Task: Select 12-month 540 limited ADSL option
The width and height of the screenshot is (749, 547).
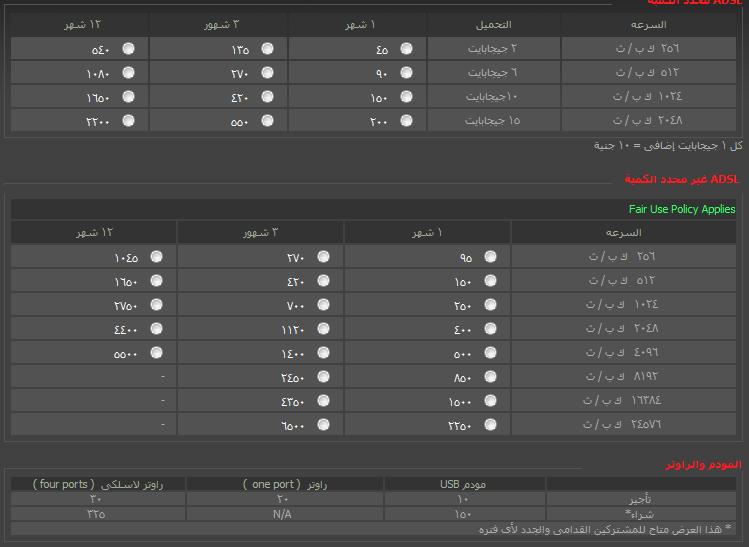Action: click(x=128, y=49)
